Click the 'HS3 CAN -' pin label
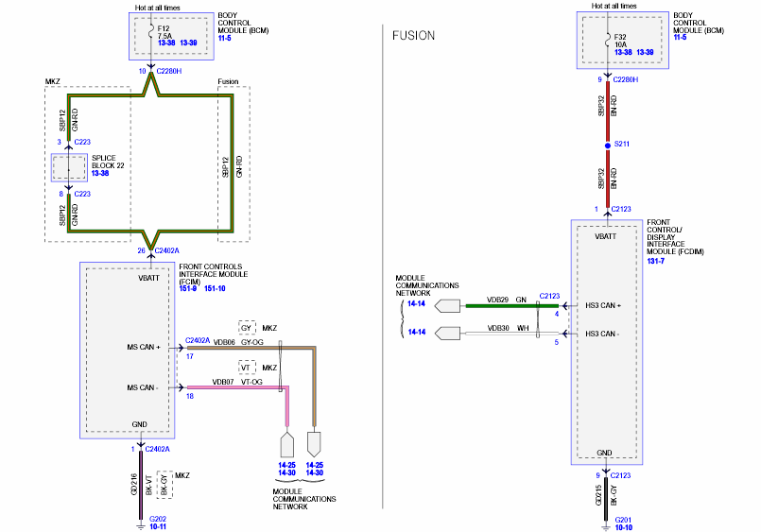Image resolution: width=761 pixels, height=532 pixels. (x=602, y=334)
